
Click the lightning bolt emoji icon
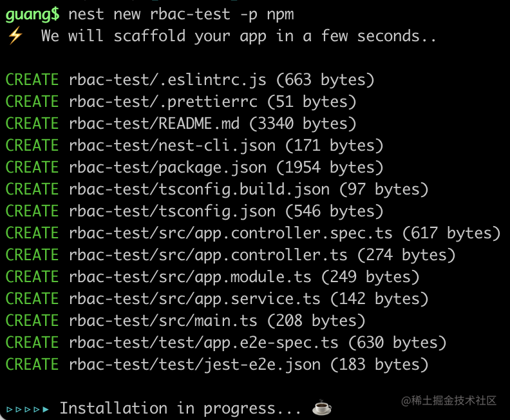coord(14,36)
